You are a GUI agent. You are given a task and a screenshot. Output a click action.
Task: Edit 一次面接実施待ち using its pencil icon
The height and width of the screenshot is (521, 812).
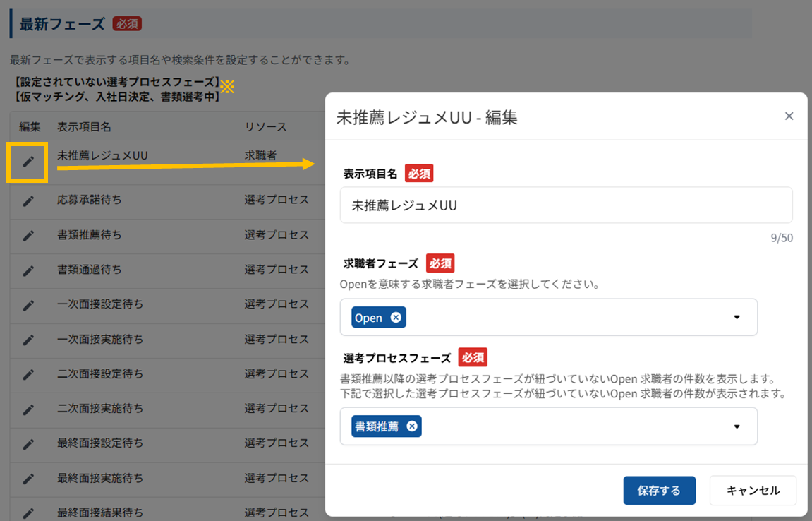(x=28, y=340)
